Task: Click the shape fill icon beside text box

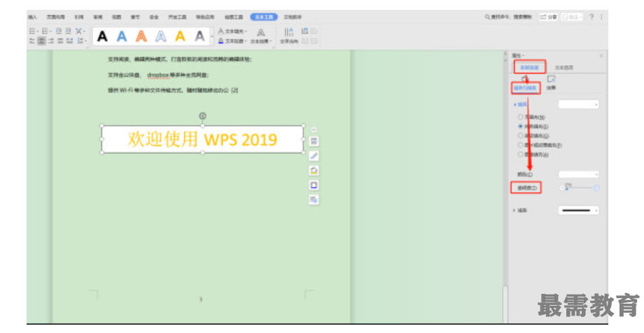Action: click(314, 171)
